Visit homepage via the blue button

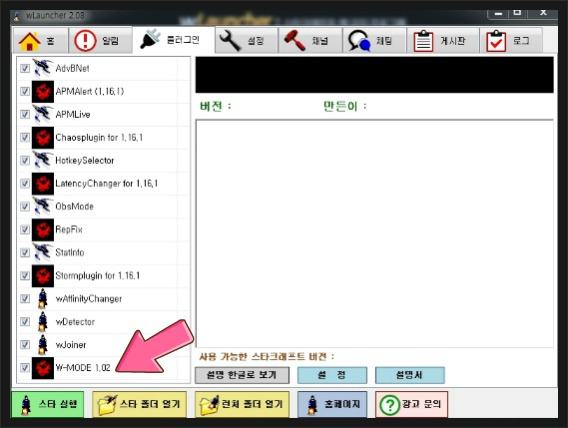tap(332, 404)
